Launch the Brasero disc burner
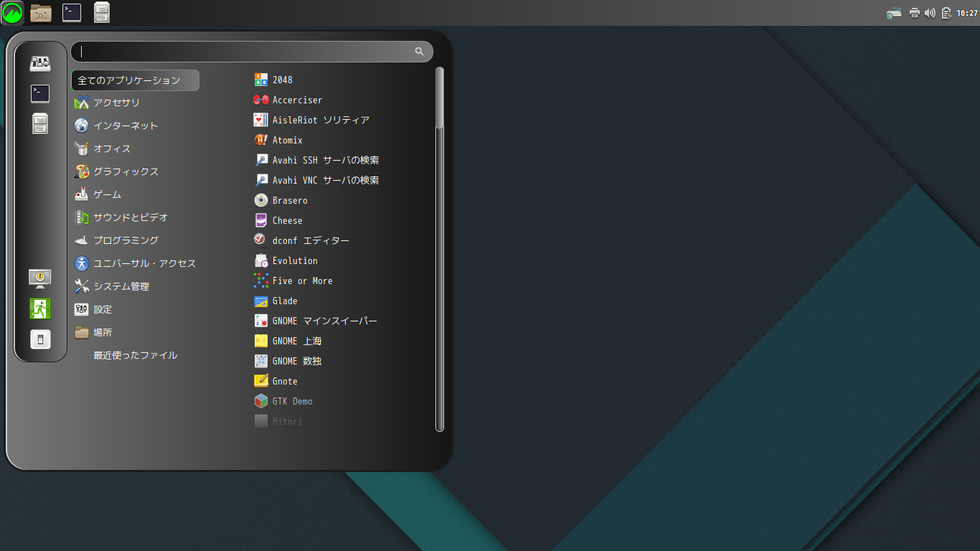This screenshot has height=551, width=980. tap(281, 200)
